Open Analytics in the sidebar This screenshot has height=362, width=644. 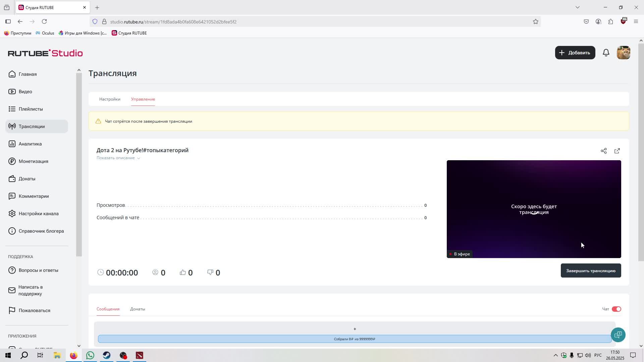[x=30, y=144]
